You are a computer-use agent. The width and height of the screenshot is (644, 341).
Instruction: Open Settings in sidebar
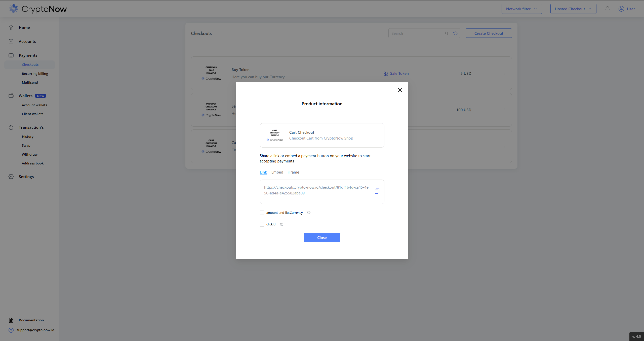pyautogui.click(x=26, y=177)
